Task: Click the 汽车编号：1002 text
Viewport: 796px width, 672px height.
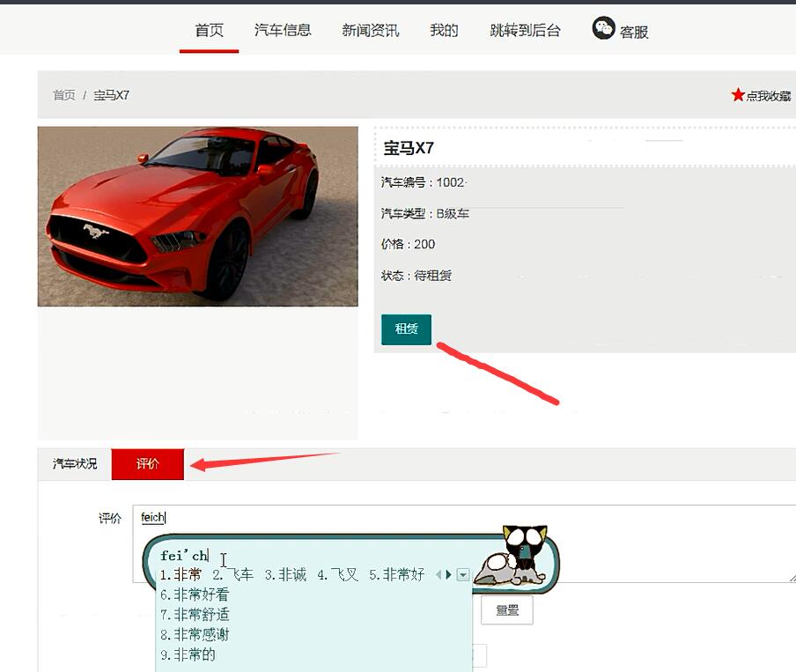Action: (423, 182)
